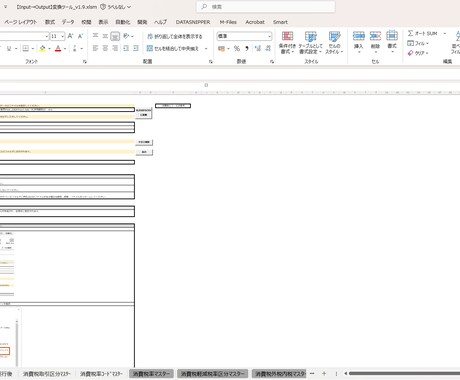Click the phonetic guide (furigana) icon

75,49
